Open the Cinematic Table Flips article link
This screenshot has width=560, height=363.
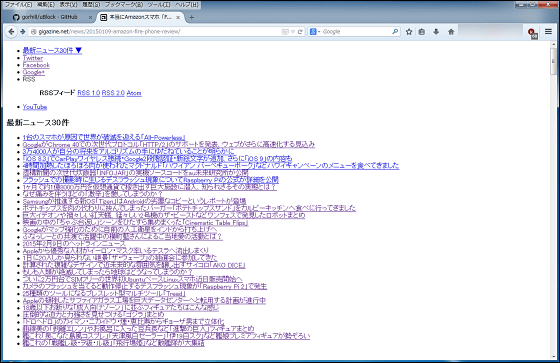135,222
